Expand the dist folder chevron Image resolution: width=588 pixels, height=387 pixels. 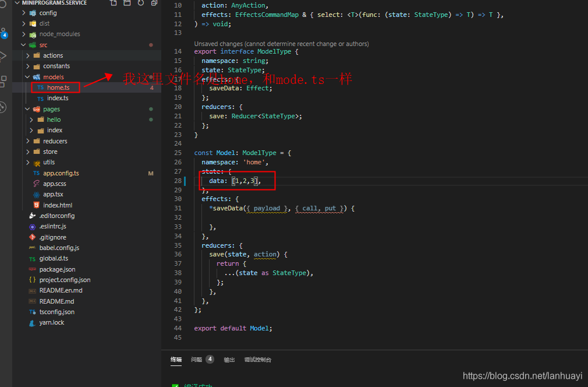[x=24, y=23]
